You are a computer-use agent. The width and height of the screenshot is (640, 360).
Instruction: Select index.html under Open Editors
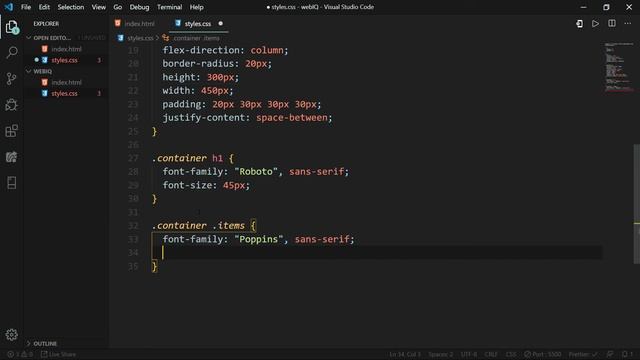[x=66, y=49]
